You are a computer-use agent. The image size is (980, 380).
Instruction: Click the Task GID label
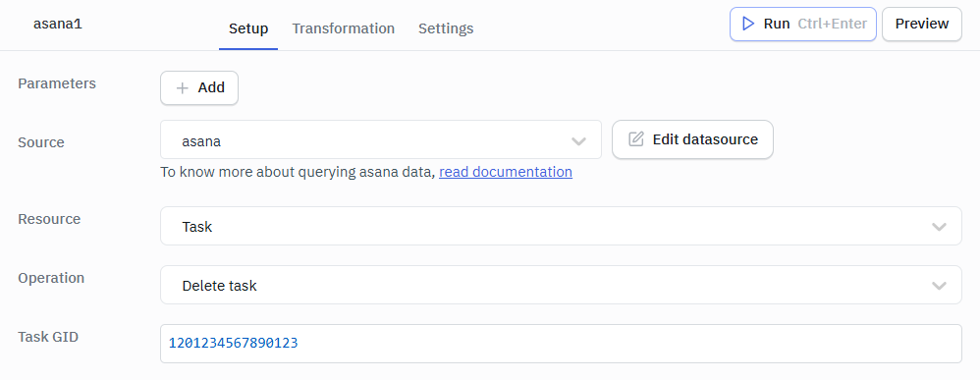click(x=48, y=337)
